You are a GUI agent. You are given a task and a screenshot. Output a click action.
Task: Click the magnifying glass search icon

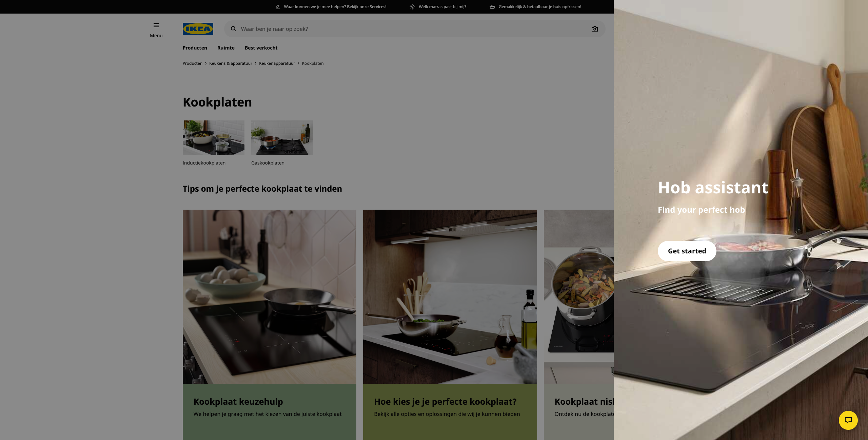(x=234, y=29)
